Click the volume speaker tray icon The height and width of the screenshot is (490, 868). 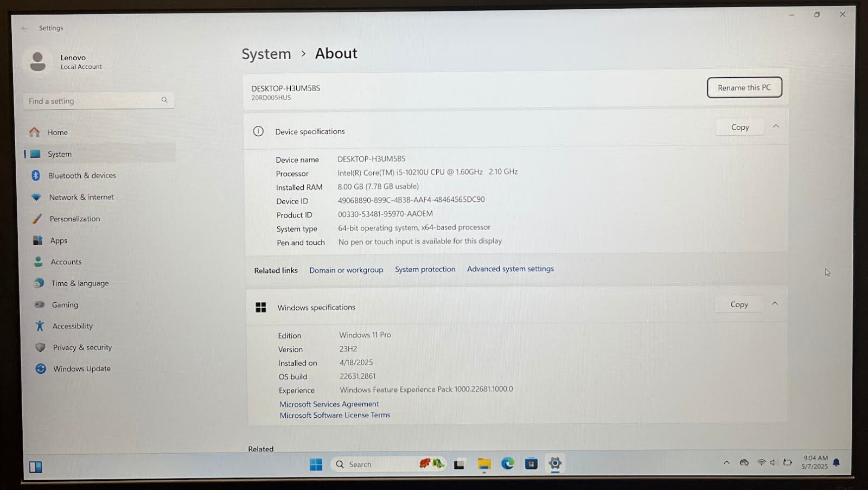click(773, 462)
